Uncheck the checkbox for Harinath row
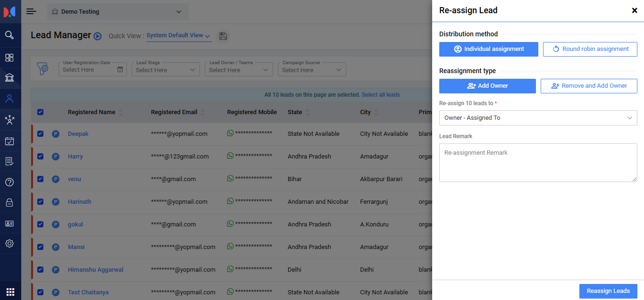This screenshot has width=644, height=300. [40, 201]
